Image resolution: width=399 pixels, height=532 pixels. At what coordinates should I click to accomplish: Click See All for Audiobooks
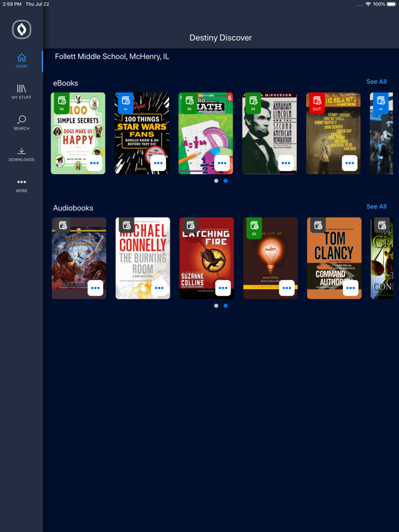(376, 206)
